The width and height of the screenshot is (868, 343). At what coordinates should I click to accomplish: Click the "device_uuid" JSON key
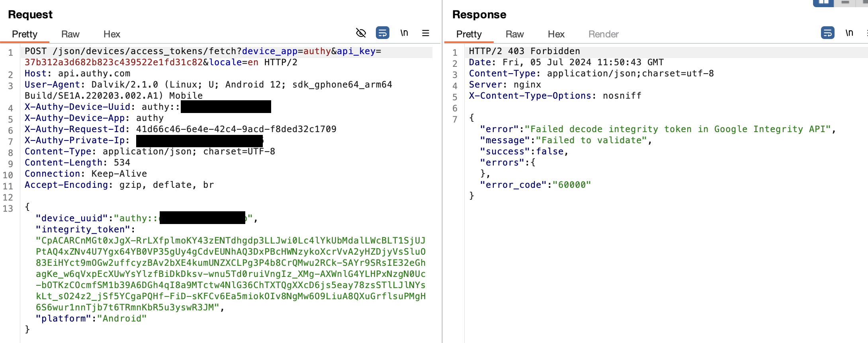tap(72, 218)
